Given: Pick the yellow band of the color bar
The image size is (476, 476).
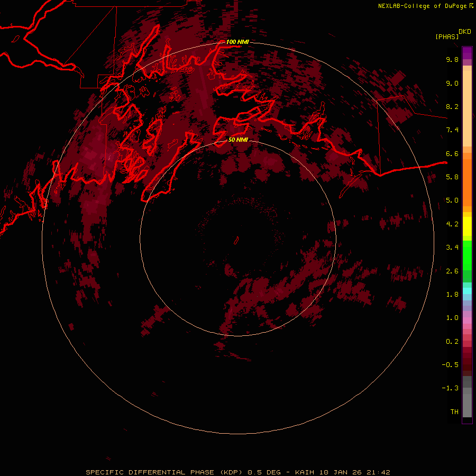Looking at the screenshot, I should [x=467, y=226].
